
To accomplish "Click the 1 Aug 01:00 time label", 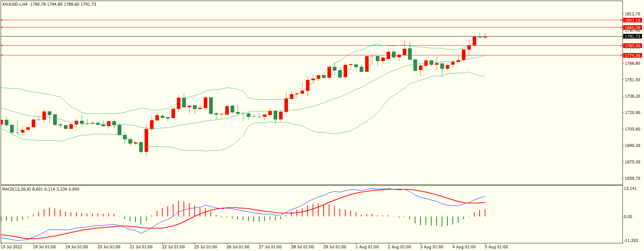I will tap(367, 247).
